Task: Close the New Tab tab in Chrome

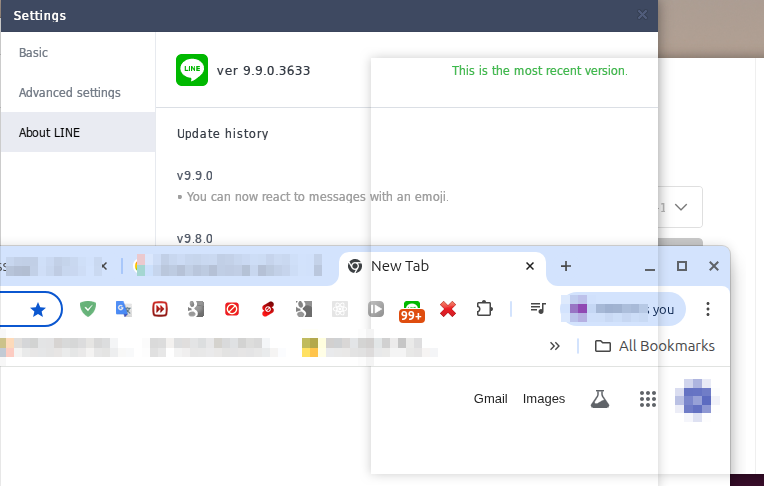Action: (x=530, y=266)
